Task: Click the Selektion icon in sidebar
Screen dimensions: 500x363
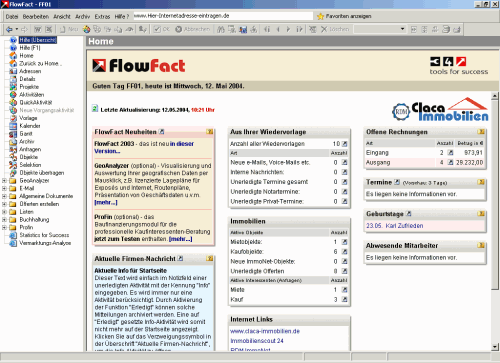Action: 13,165
